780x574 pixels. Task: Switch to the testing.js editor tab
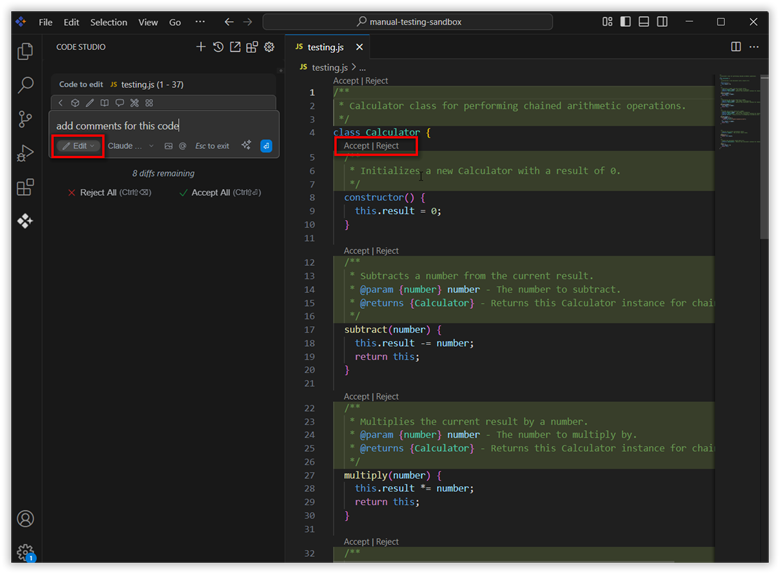click(x=324, y=47)
